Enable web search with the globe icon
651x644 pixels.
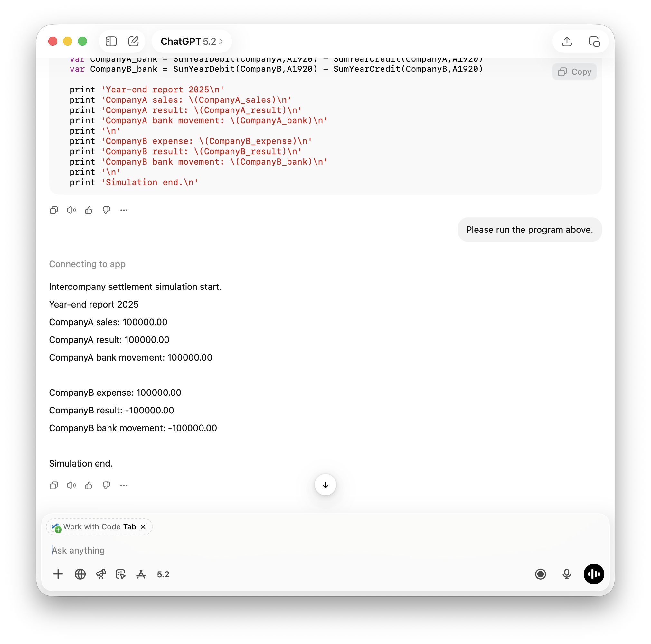[80, 574]
